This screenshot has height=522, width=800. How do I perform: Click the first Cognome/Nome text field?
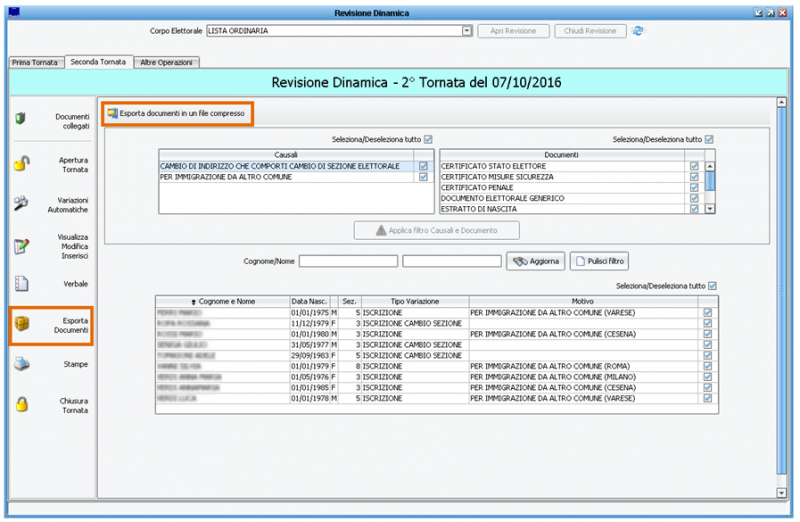tap(347, 261)
